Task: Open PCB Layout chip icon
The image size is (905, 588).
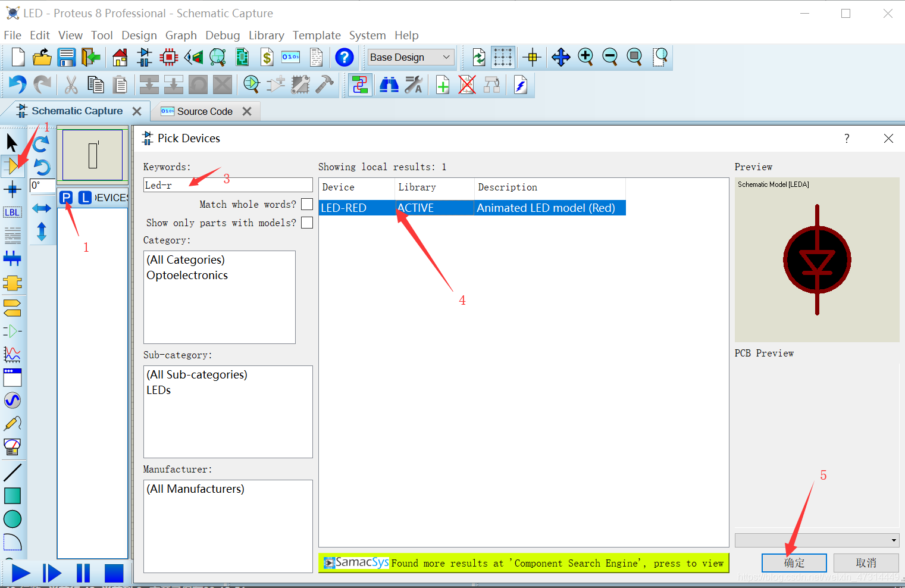Action: [169, 57]
